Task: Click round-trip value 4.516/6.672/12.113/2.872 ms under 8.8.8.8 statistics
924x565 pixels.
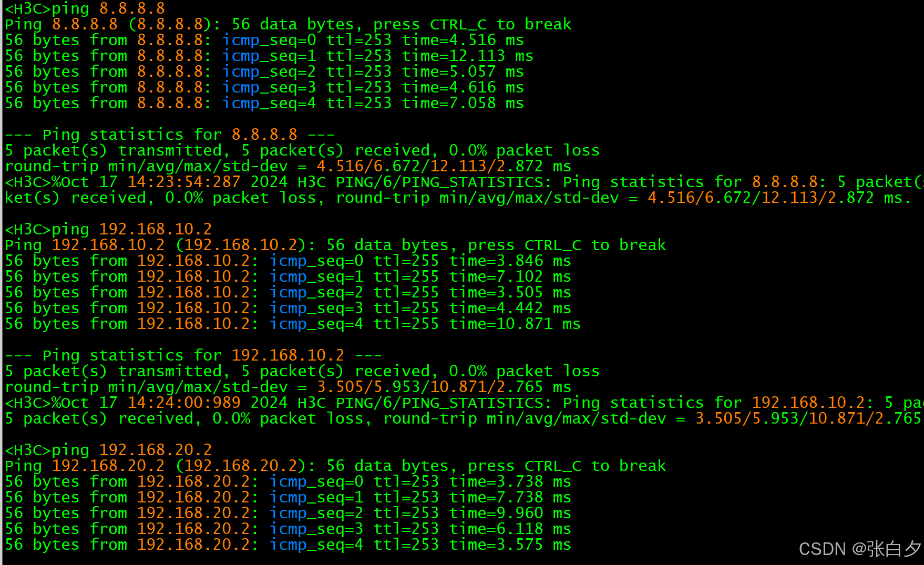Action: pyautogui.click(x=444, y=166)
